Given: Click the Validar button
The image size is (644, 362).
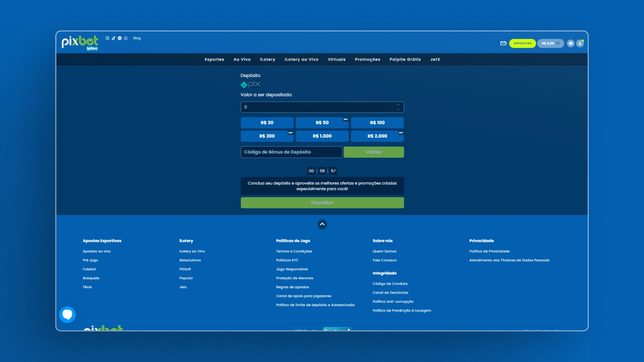Looking at the screenshot, I should coord(374,152).
